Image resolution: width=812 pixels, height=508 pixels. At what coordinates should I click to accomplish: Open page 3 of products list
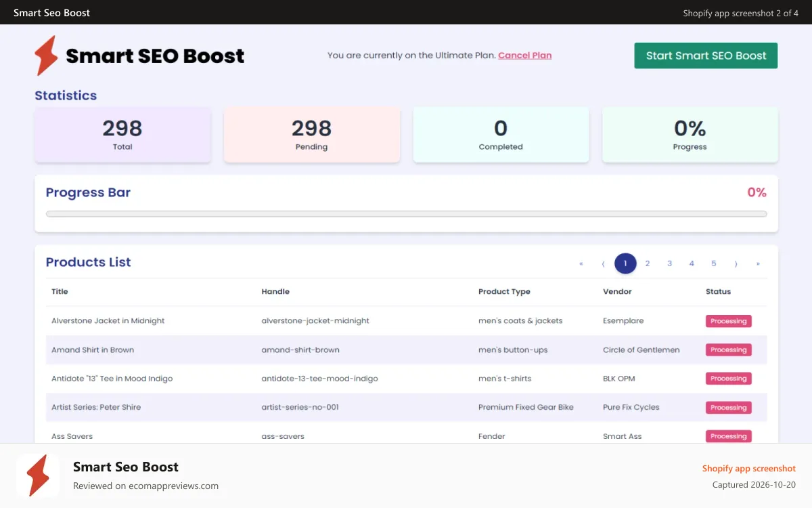click(x=669, y=263)
